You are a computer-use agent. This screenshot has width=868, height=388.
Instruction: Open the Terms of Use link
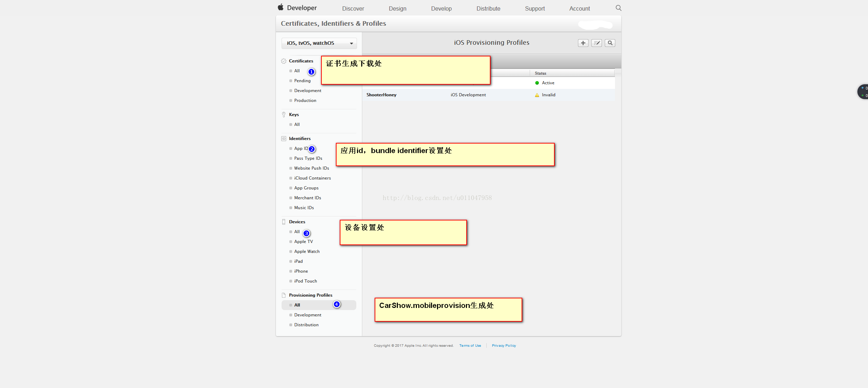(470, 346)
